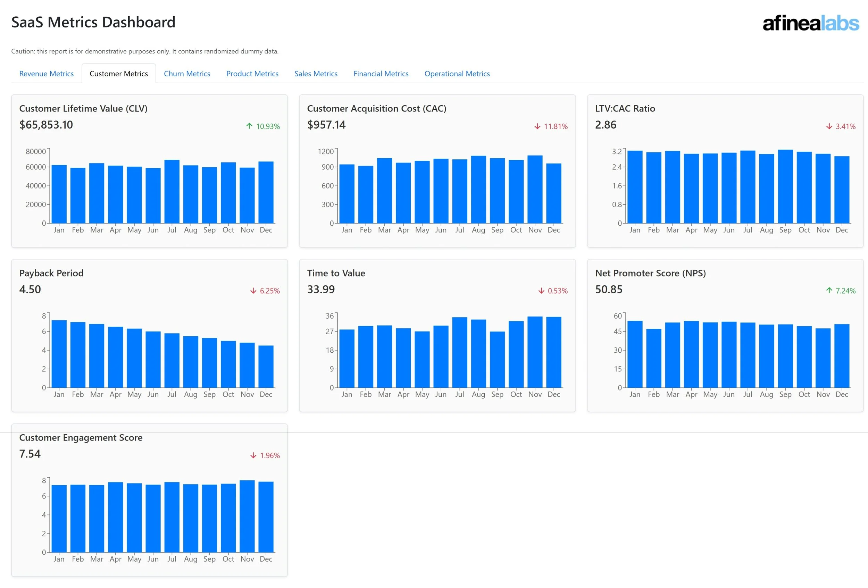Click the green up arrow beside 7.24%
This screenshot has width=868, height=588.
point(829,291)
